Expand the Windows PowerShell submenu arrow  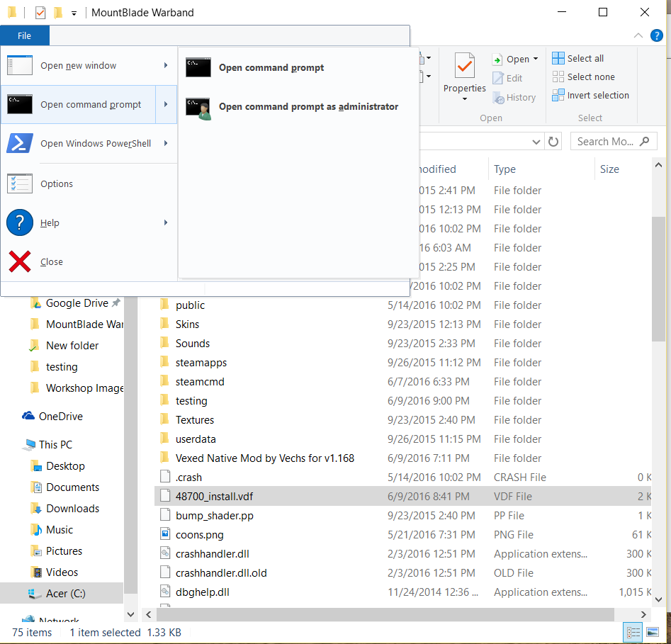pos(166,143)
